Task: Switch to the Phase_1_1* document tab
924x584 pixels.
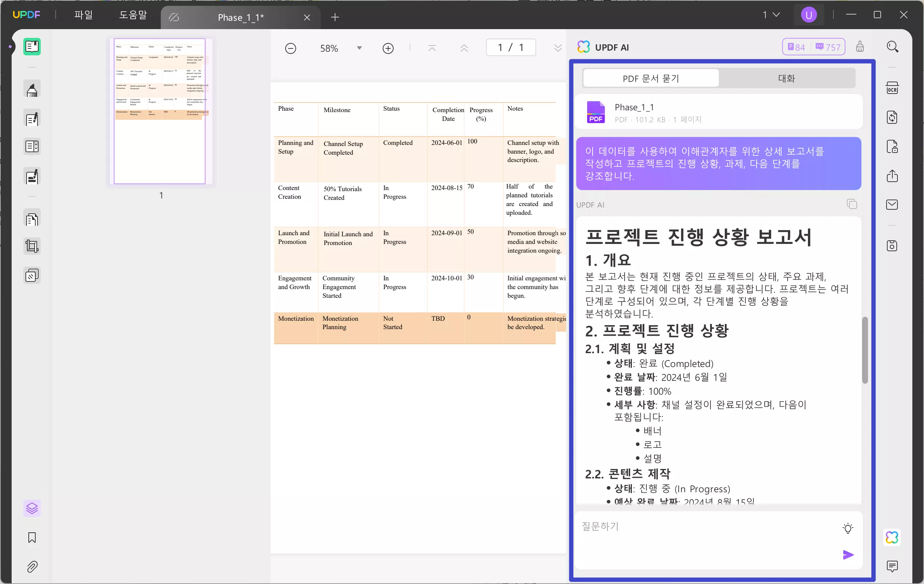Action: coord(240,17)
